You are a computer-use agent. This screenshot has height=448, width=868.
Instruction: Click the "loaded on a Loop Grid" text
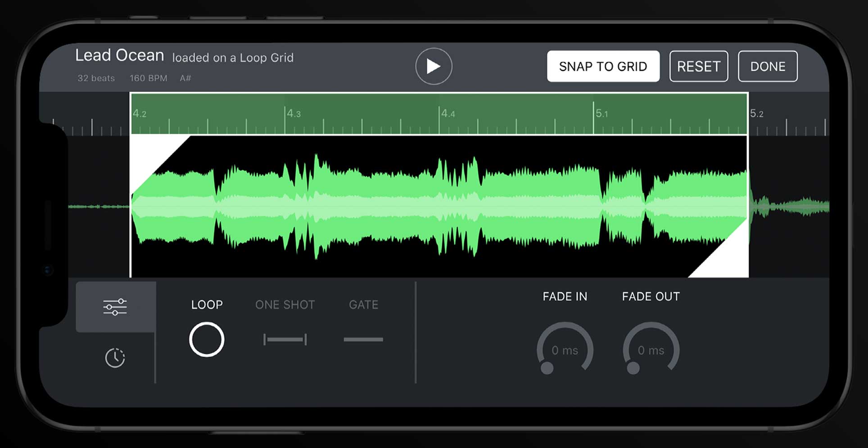233,58
